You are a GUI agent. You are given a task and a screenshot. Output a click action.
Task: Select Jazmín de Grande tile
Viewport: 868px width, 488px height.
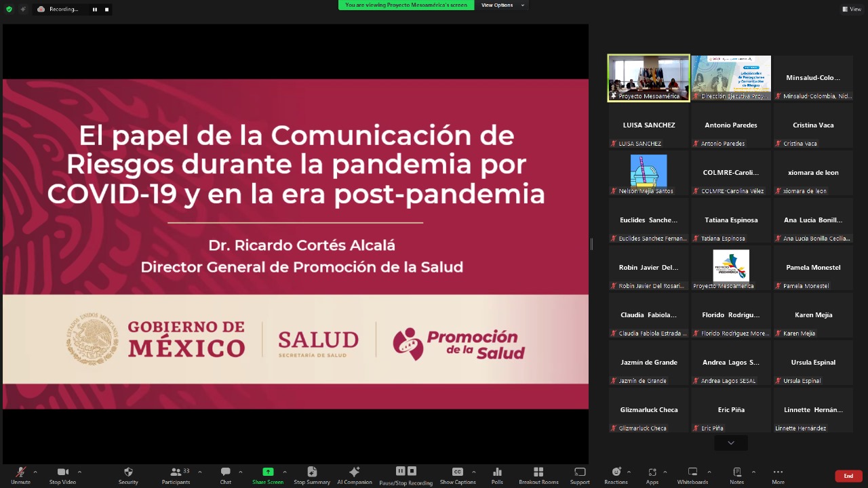coord(649,363)
